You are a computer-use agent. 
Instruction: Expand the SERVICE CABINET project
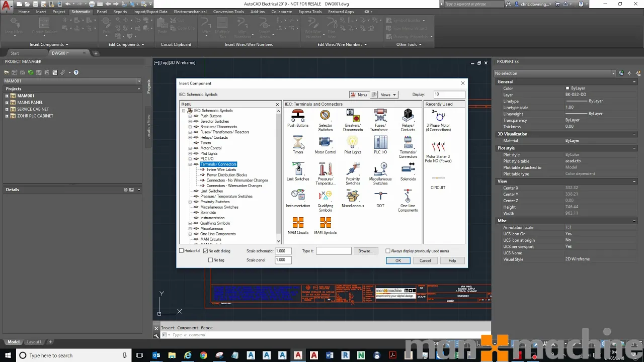[x=7, y=109]
